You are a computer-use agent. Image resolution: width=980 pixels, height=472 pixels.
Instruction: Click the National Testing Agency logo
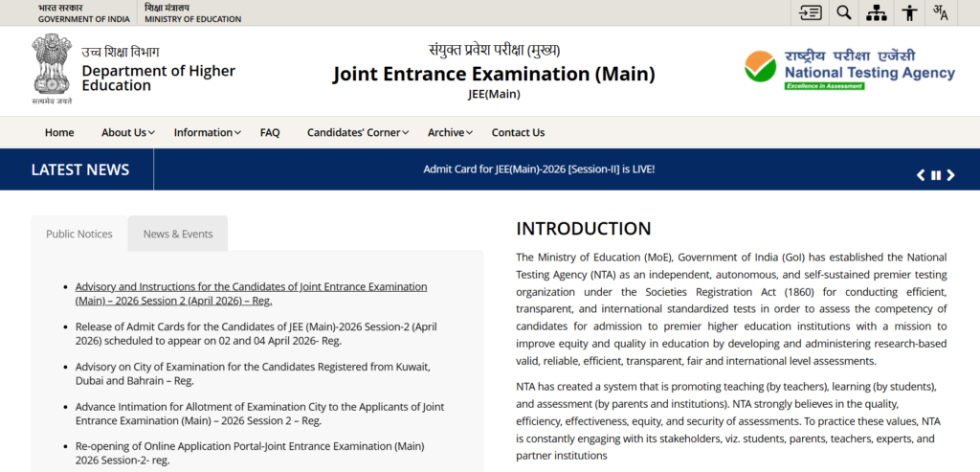coord(850,70)
